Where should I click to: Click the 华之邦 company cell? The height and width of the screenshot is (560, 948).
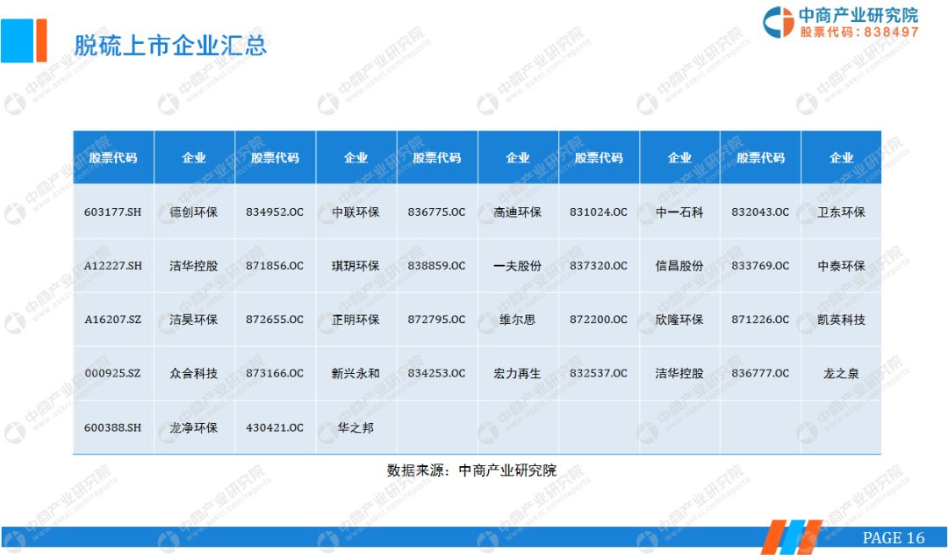355,427
